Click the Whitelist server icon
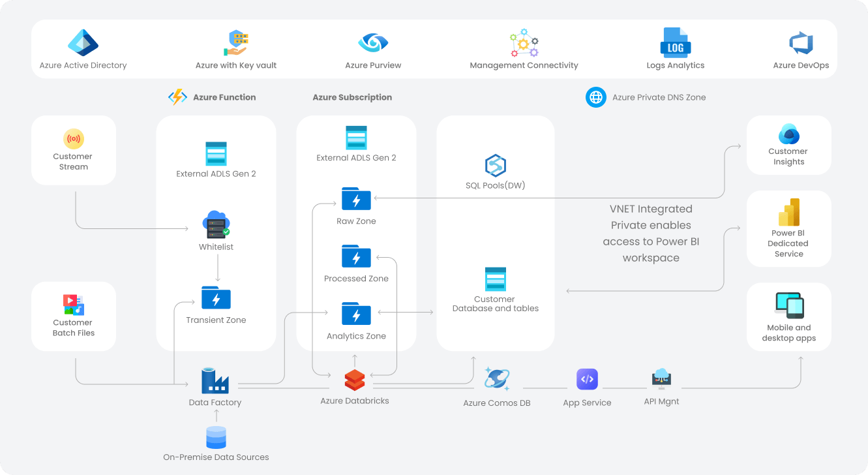The width and height of the screenshot is (868, 475). tap(216, 225)
